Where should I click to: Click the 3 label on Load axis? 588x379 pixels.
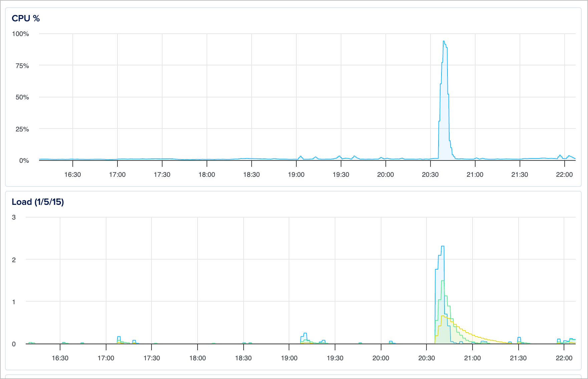(x=14, y=217)
